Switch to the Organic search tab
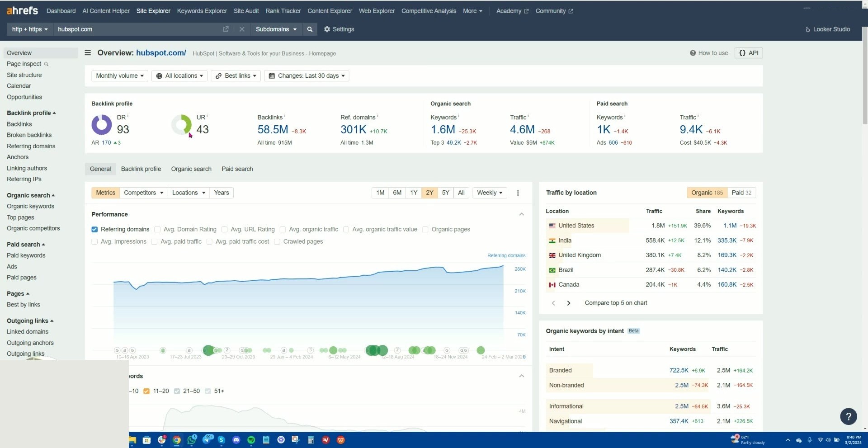 pyautogui.click(x=191, y=169)
